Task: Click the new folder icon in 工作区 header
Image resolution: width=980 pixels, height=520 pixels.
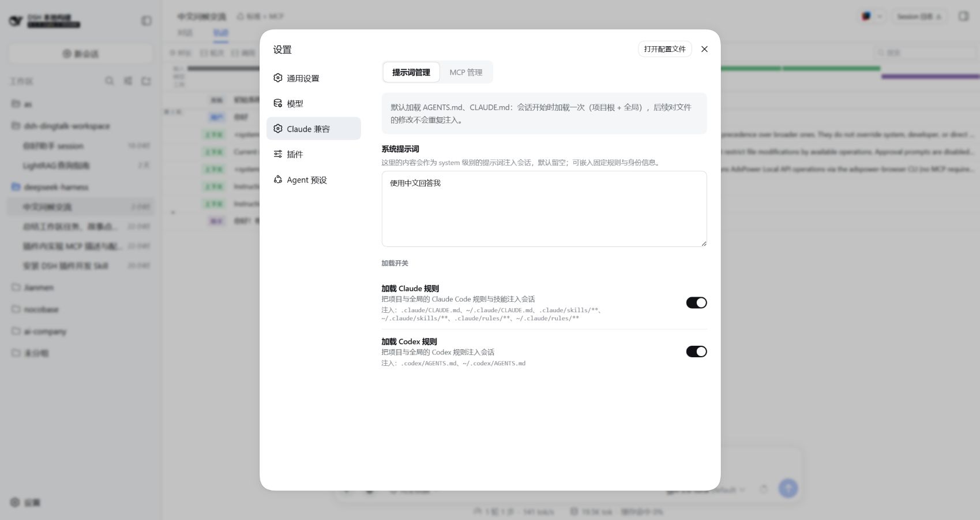Action: point(146,81)
